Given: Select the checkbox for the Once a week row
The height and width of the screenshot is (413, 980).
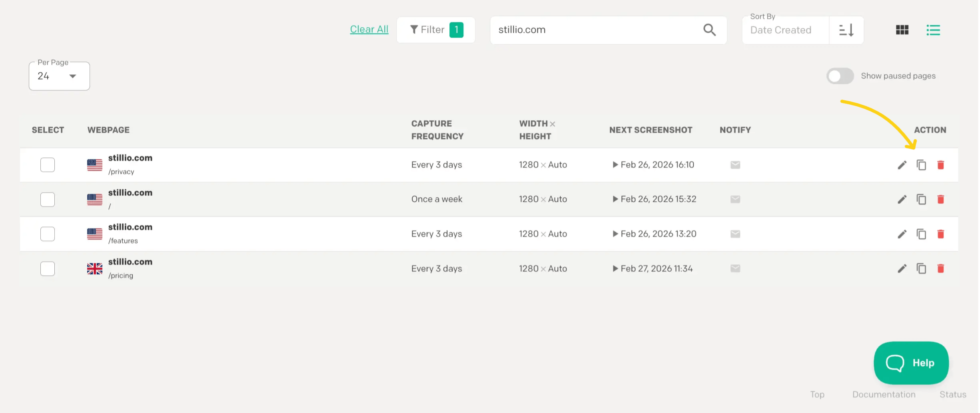Looking at the screenshot, I should click(48, 199).
